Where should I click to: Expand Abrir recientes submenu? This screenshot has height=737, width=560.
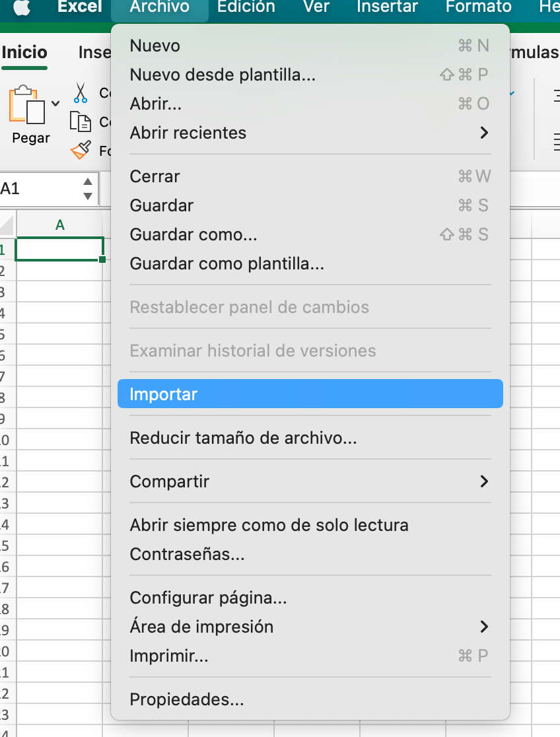click(310, 133)
